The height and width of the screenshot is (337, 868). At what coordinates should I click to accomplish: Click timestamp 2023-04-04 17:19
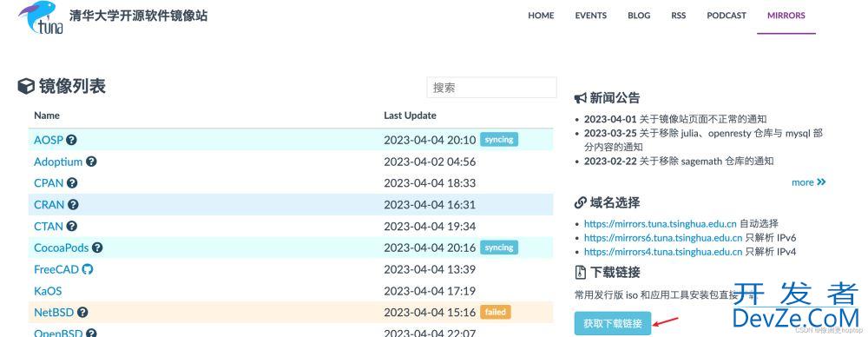pos(430,291)
